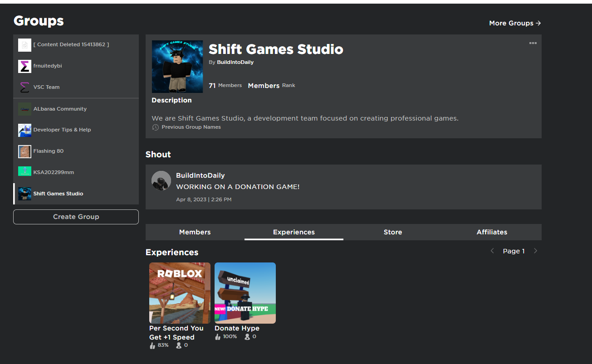Click the KSA202299mm green group icon
The image size is (592, 364).
[x=24, y=172]
